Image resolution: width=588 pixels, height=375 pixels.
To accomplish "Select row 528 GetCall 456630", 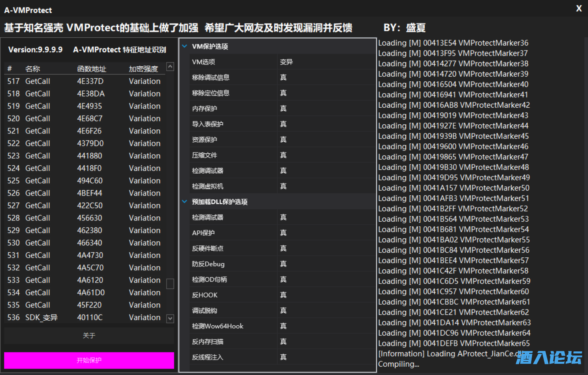I will click(85, 218).
